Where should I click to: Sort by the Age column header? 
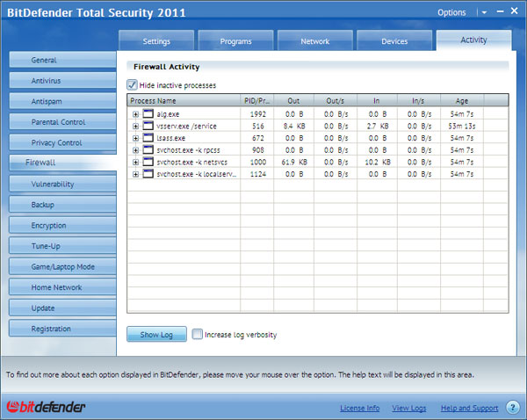tap(462, 100)
